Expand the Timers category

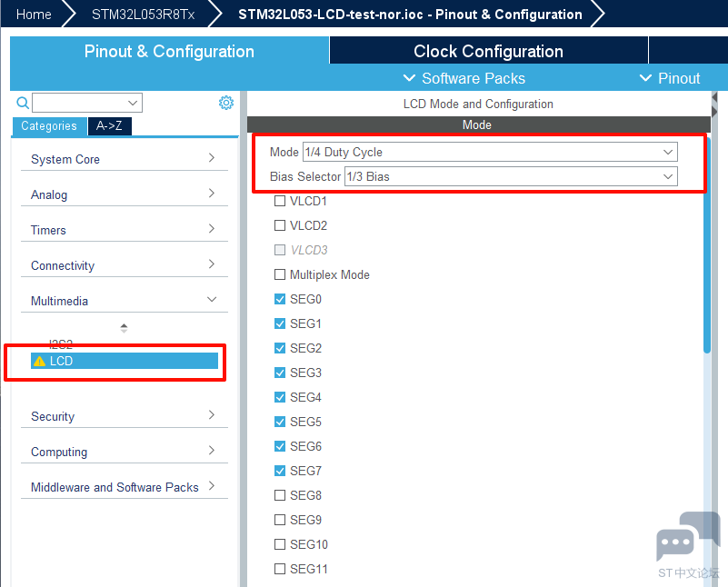click(x=125, y=230)
